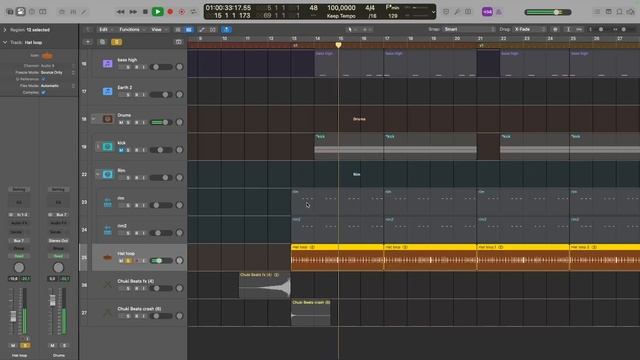Collapse the Track Hat loop inspector section
Viewport: 640px width, 360px height.
click(x=5, y=42)
